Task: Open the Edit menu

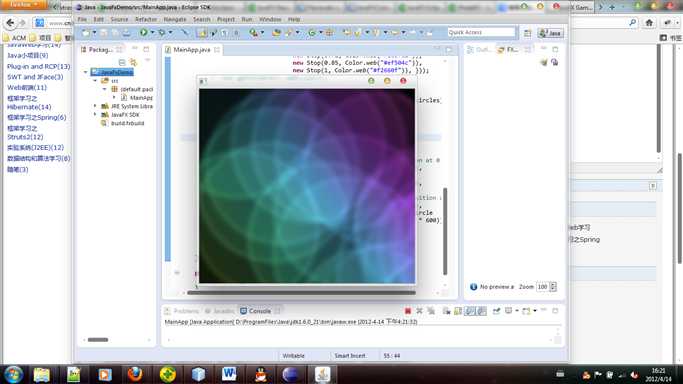Action: click(98, 19)
